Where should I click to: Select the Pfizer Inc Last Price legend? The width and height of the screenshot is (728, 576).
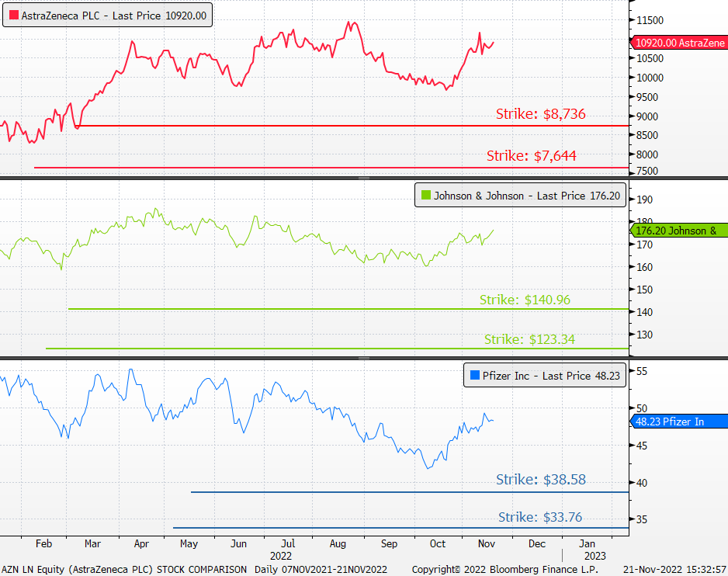click(545, 375)
